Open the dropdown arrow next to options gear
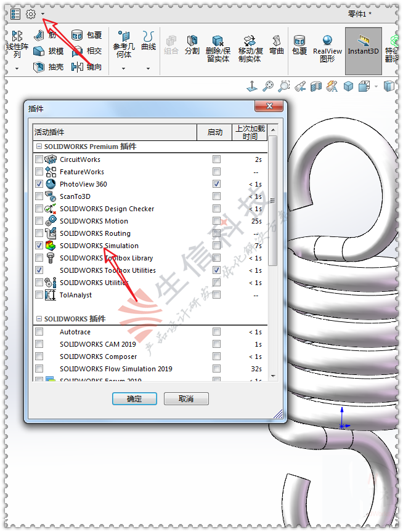Screen dimensions: 403x532 [43, 14]
